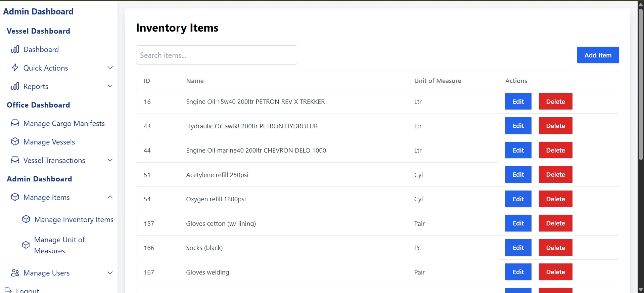
Task: Click the Manage Inventory Items cube icon
Action: (26, 219)
